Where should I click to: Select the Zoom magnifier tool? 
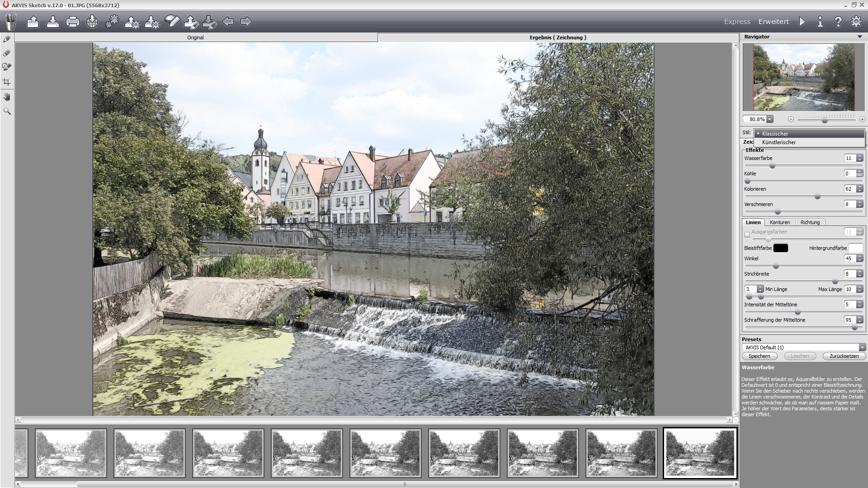7,111
